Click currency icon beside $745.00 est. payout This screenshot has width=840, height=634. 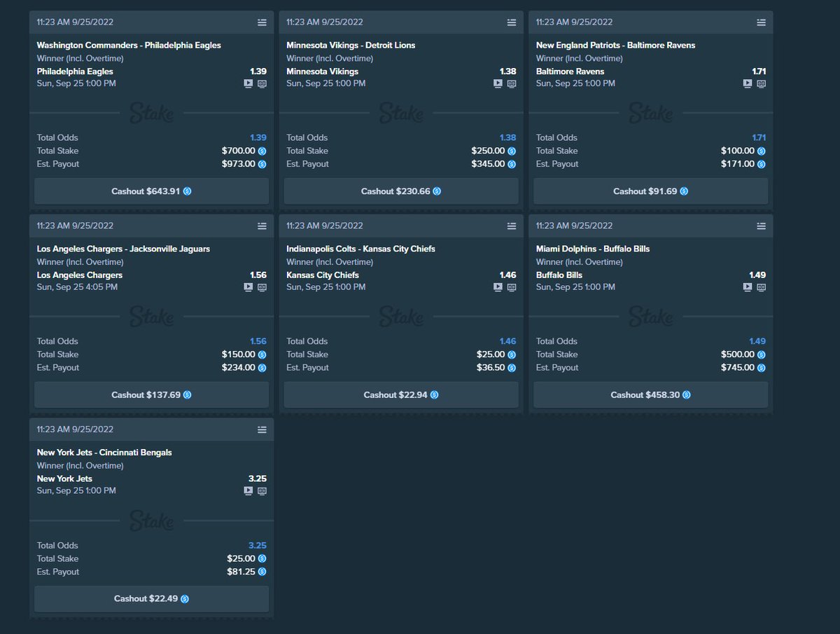(762, 368)
